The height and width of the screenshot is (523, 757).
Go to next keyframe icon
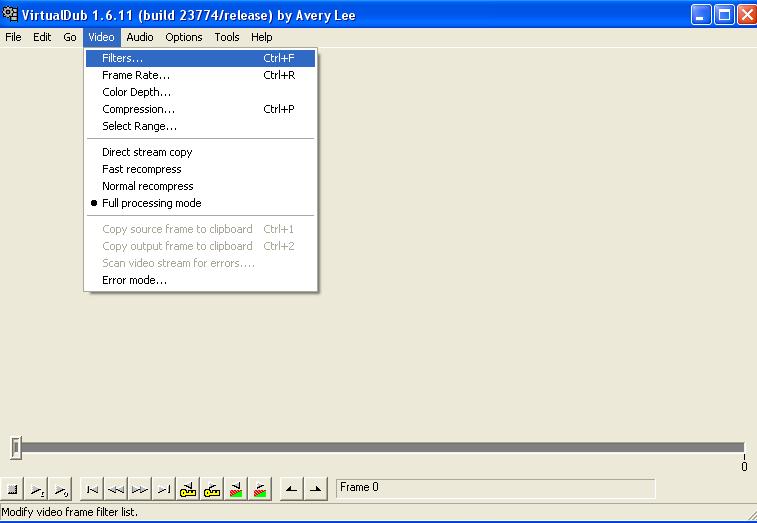(x=212, y=489)
